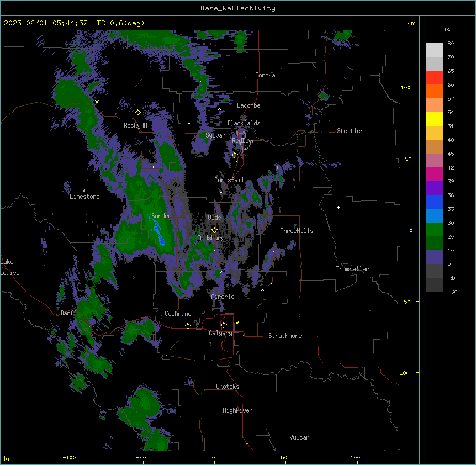Click the yellow diamond marker below Cochrane
This screenshot has width=476, height=465.
point(188,326)
